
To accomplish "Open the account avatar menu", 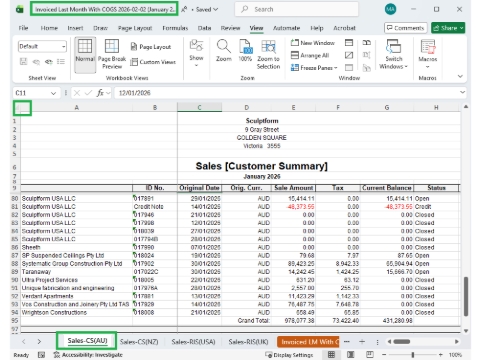I will coord(390,9).
